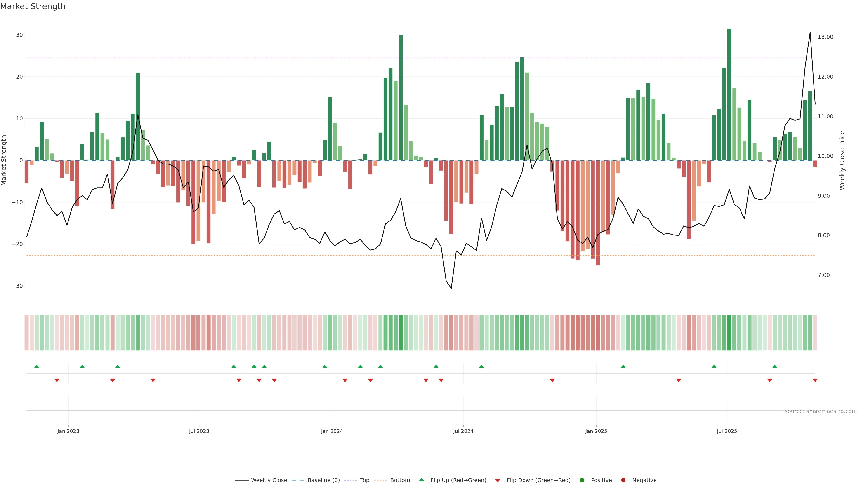Click the first green flip-up triangle marker
The width and height of the screenshot is (868, 488).
(x=37, y=366)
